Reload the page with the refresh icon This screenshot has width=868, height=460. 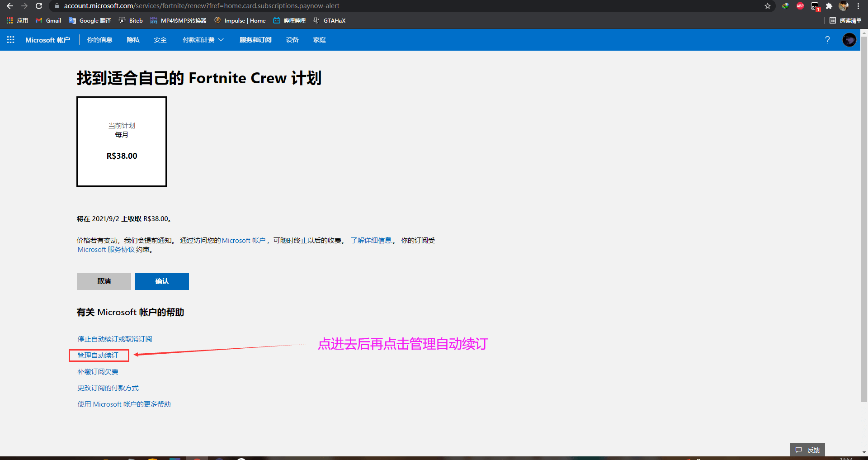[x=39, y=6]
